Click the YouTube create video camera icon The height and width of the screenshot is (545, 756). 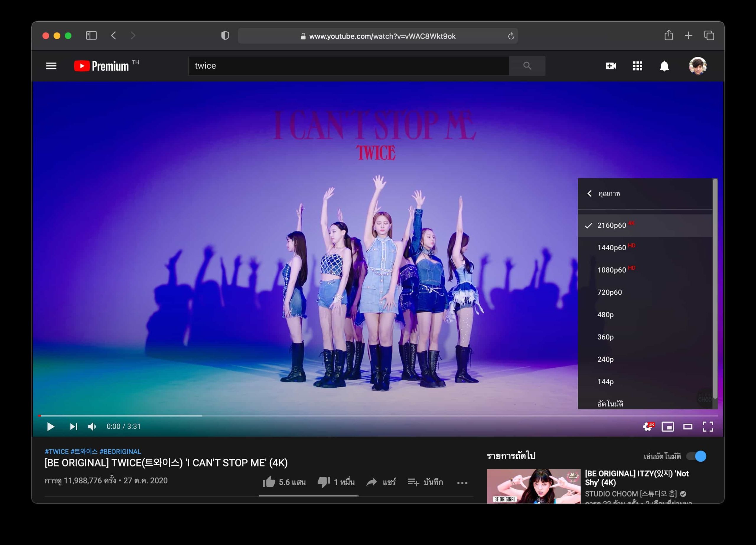click(x=610, y=66)
